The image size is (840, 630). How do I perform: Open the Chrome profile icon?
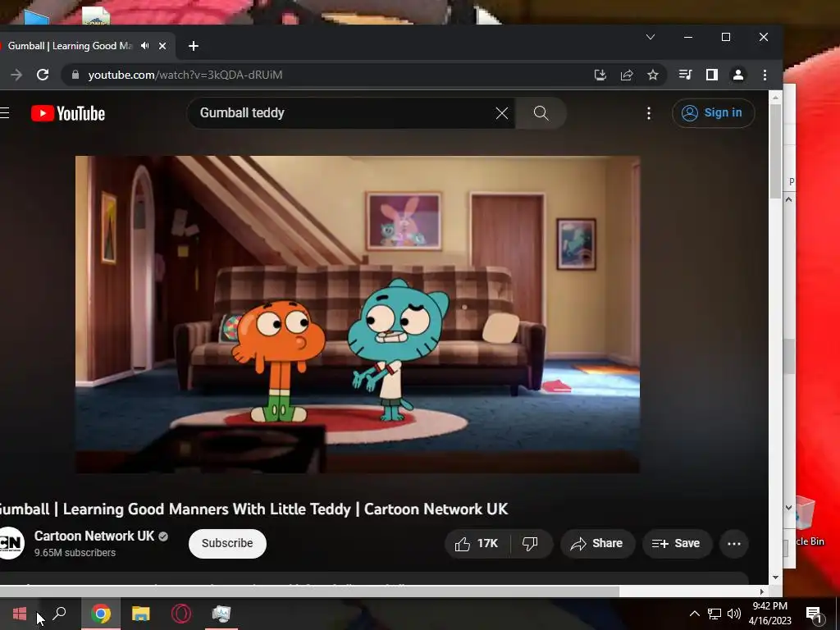(x=737, y=75)
